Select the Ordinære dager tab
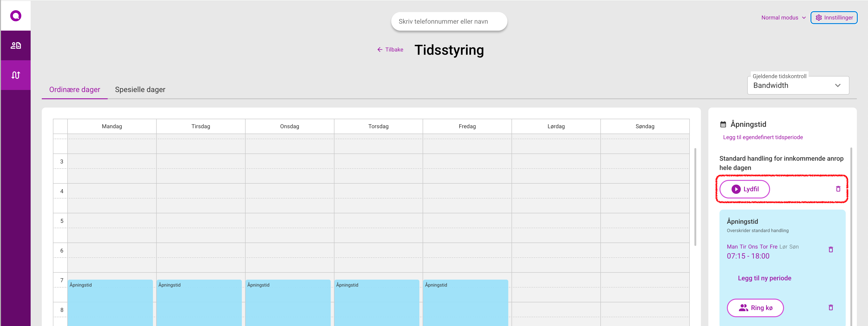 74,89
